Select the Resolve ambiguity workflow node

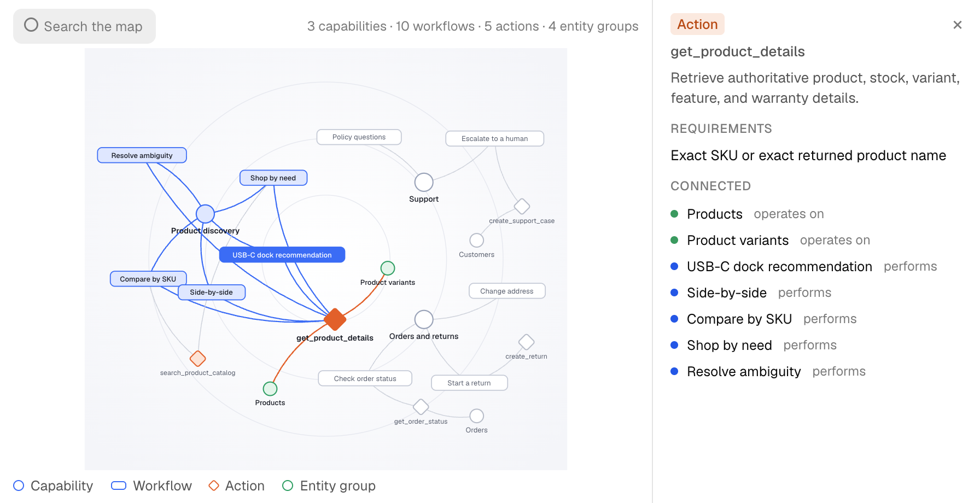coord(142,155)
